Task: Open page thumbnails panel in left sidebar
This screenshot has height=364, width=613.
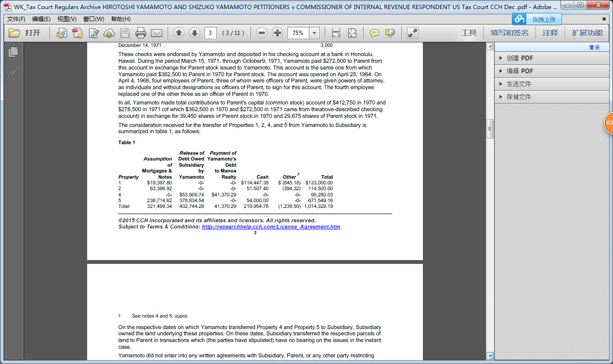Action: tap(13, 52)
